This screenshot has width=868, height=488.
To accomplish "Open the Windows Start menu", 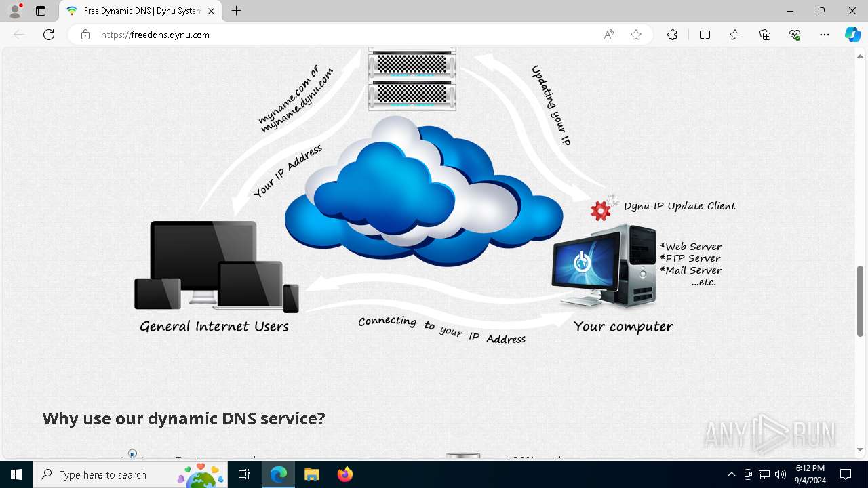I will tap(16, 474).
